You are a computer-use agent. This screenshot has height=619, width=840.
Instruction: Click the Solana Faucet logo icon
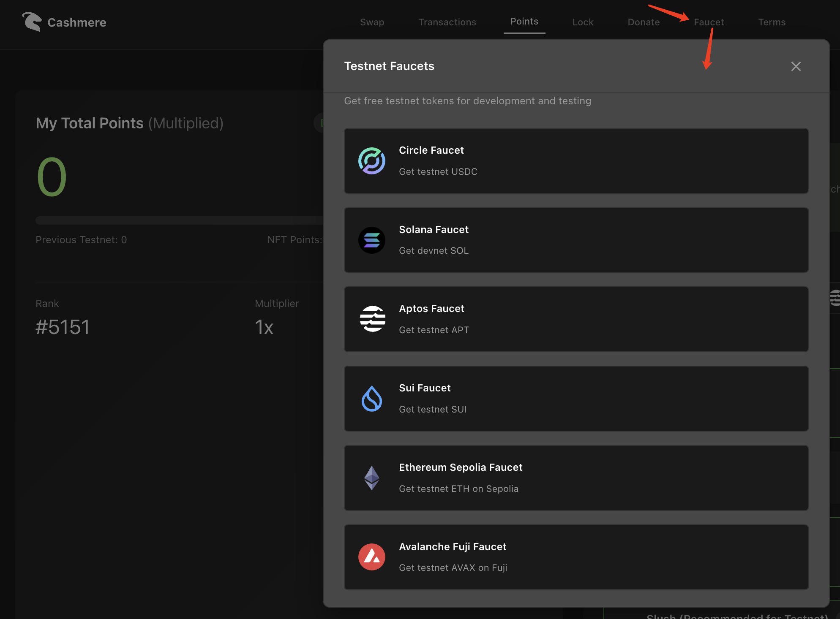(x=372, y=240)
